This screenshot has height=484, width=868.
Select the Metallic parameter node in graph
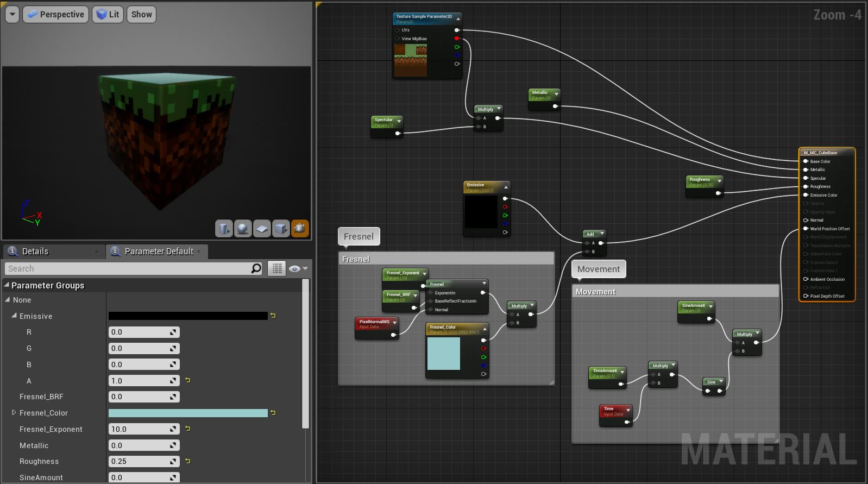click(x=544, y=99)
